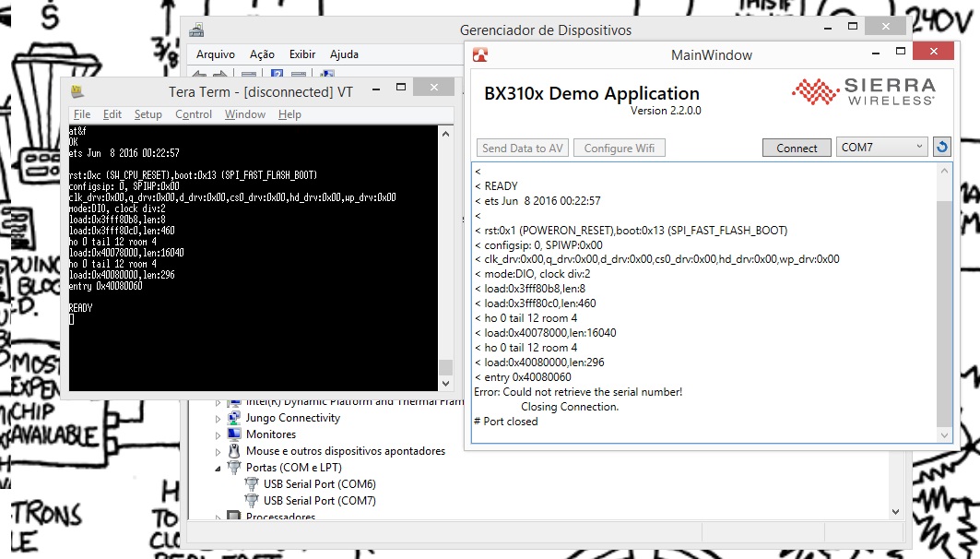980x559 pixels.
Task: Click the Tera Term title bar icon
Action: pos(77,91)
